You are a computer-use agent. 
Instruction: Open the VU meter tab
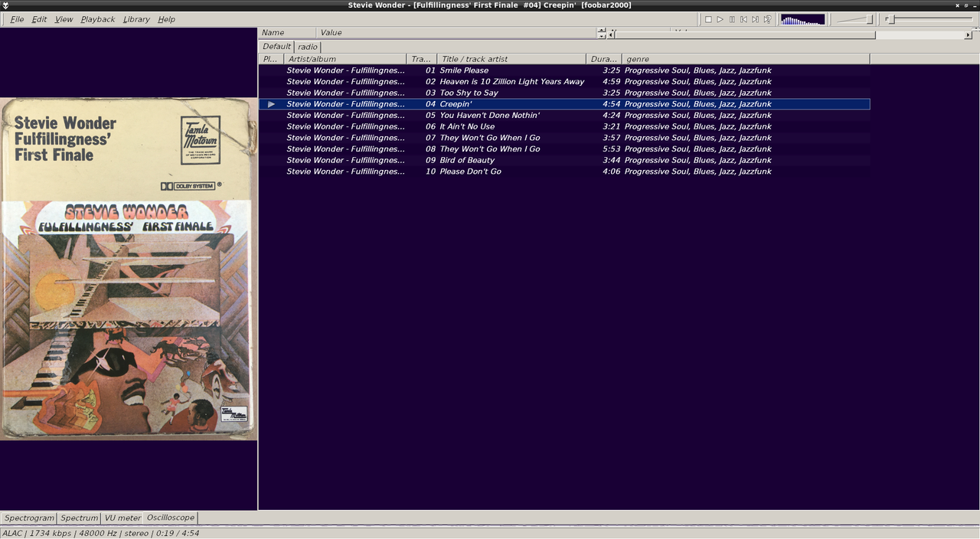(x=122, y=518)
